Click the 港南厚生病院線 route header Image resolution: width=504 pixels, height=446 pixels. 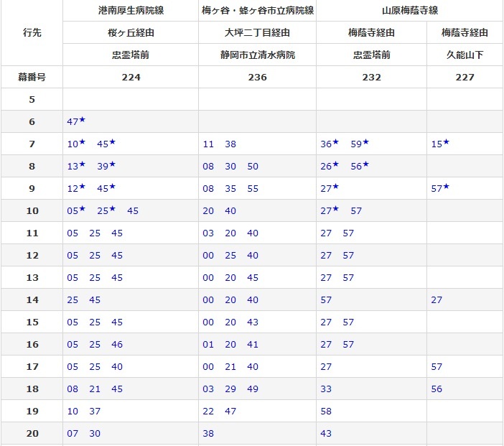[130, 10]
